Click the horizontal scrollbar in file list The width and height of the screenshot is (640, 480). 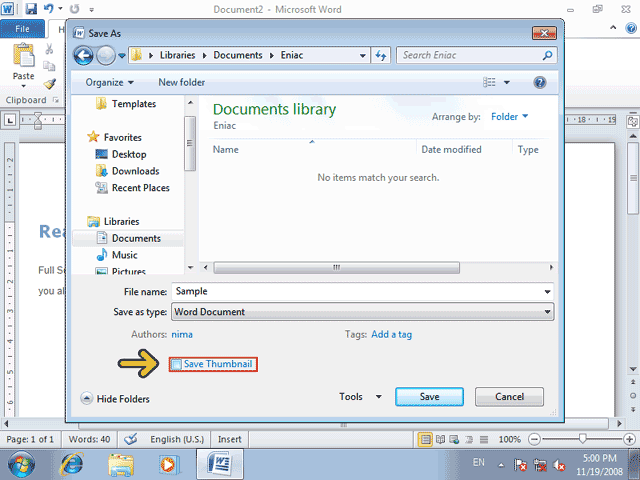pos(336,268)
